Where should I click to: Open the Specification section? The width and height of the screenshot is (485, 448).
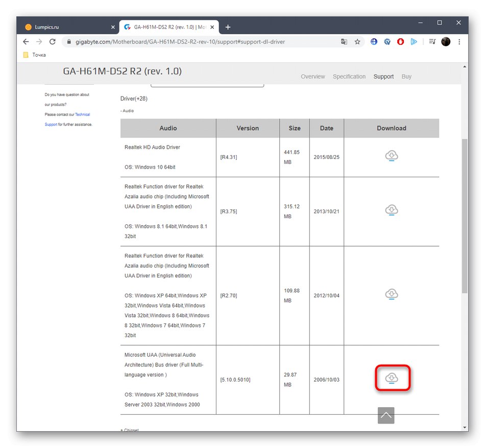pos(349,77)
